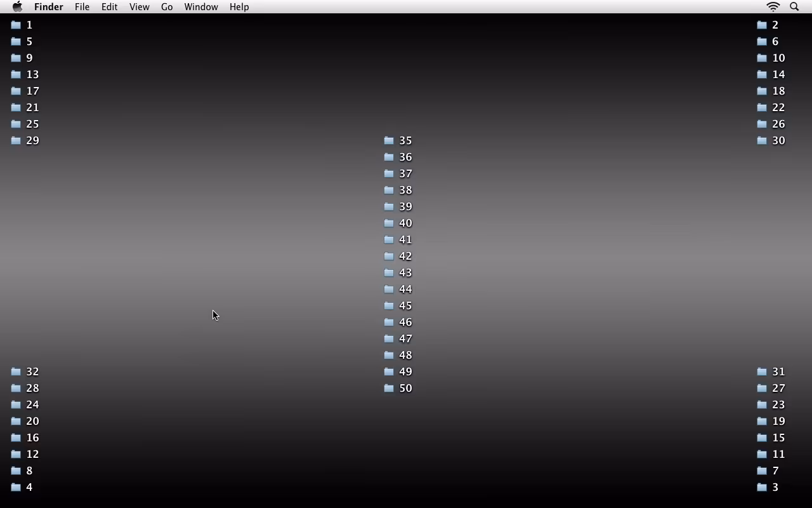Select the folder icon named 29
Image resolution: width=812 pixels, height=508 pixels.
(16, 140)
